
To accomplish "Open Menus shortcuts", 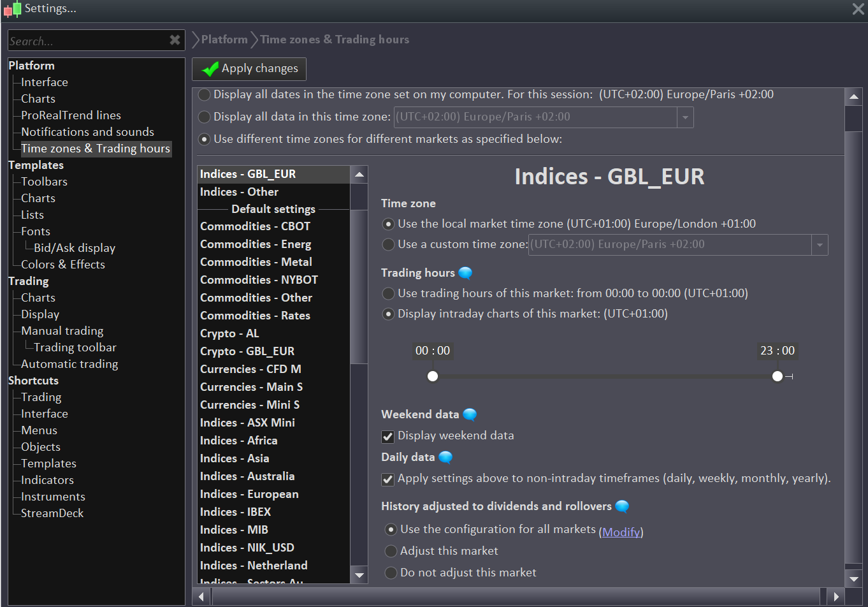I will tap(39, 430).
